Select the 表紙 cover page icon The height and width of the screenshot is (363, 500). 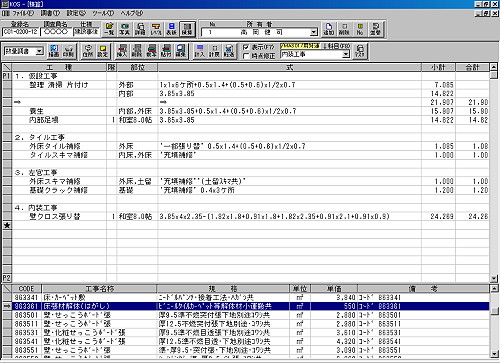point(171,29)
